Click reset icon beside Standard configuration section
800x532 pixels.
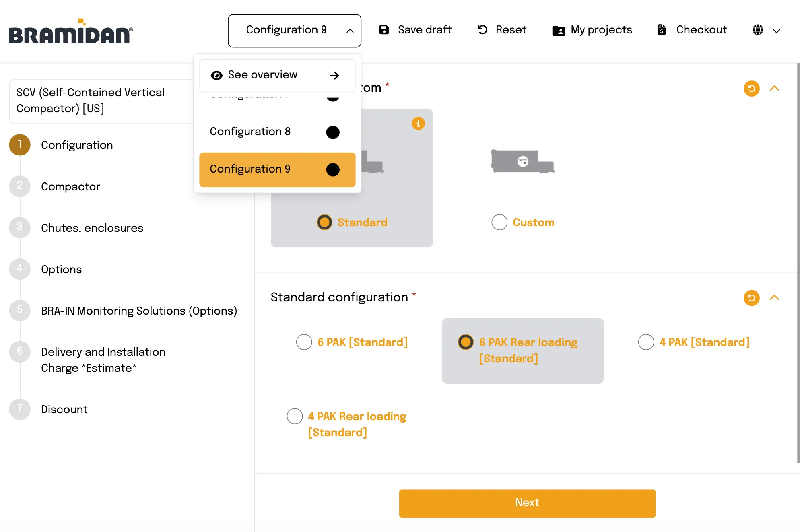(x=751, y=298)
